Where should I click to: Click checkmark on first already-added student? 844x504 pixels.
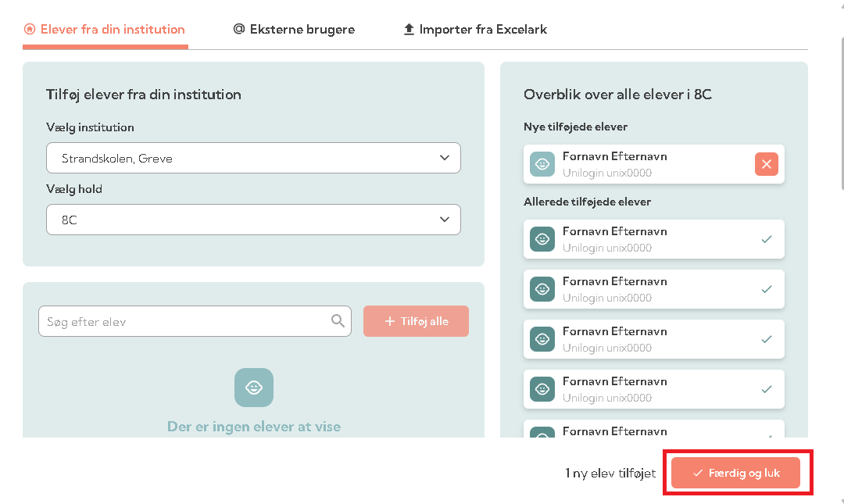(766, 239)
